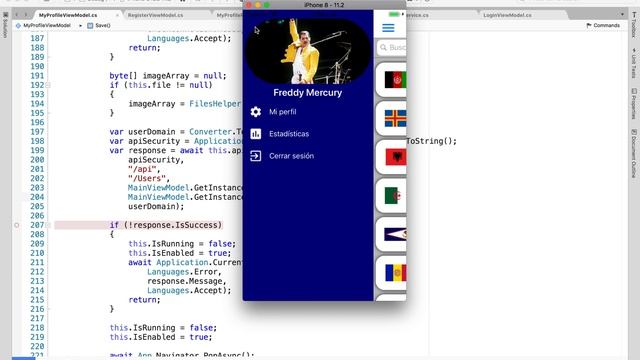The image size is (640, 360).
Task: Click line number 199 in the gutter
Action: click(x=37, y=150)
